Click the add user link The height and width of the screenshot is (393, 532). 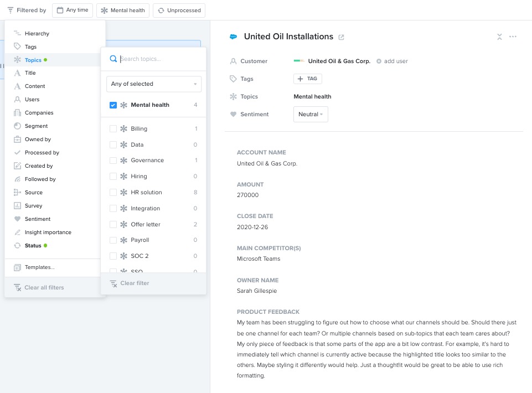pyautogui.click(x=396, y=61)
